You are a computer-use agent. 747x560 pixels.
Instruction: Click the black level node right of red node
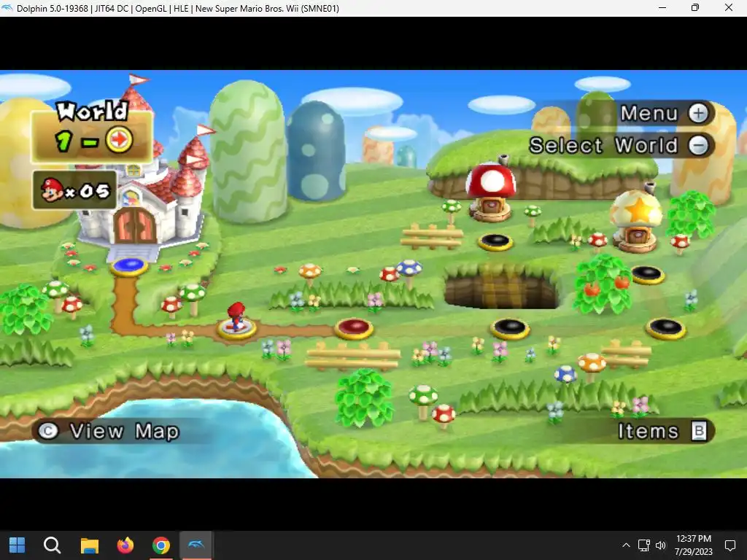(510, 329)
